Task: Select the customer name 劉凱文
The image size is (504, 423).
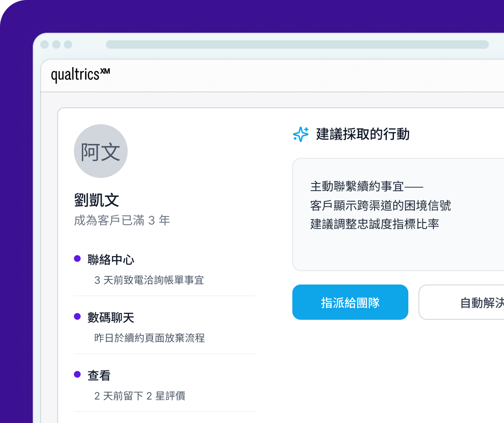Action: (97, 200)
